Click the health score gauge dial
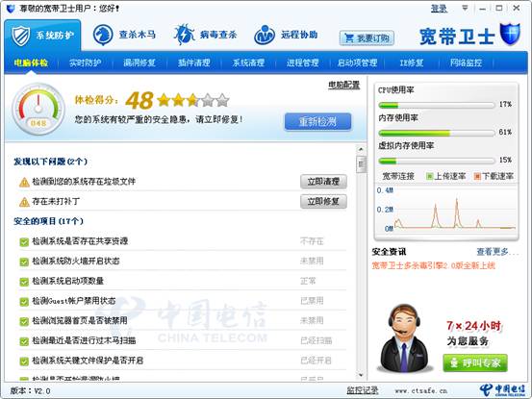This screenshot has width=532, height=399. 38,110
